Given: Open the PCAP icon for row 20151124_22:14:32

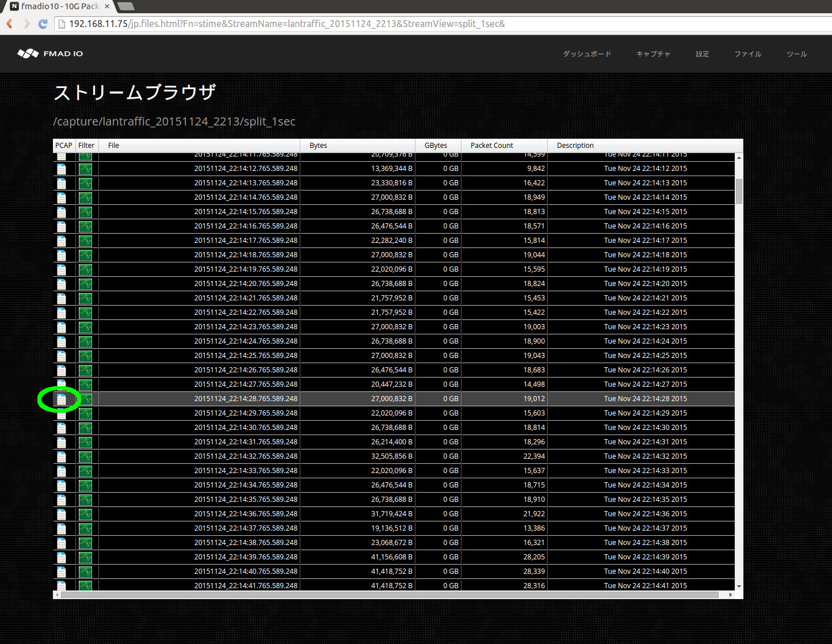Looking at the screenshot, I should pyautogui.click(x=61, y=456).
